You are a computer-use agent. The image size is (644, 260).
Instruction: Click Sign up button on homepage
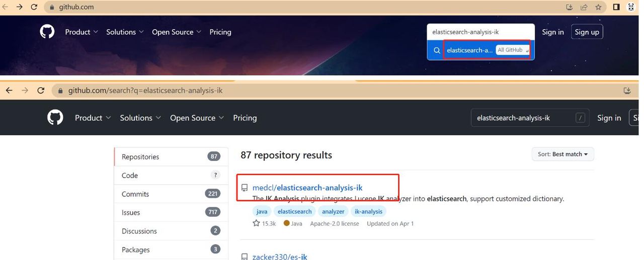click(587, 32)
